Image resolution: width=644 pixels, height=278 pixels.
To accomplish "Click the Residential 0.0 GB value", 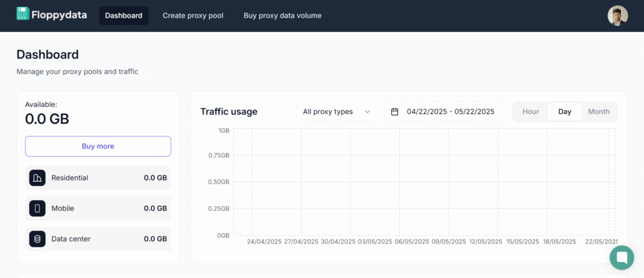I will (x=155, y=178).
